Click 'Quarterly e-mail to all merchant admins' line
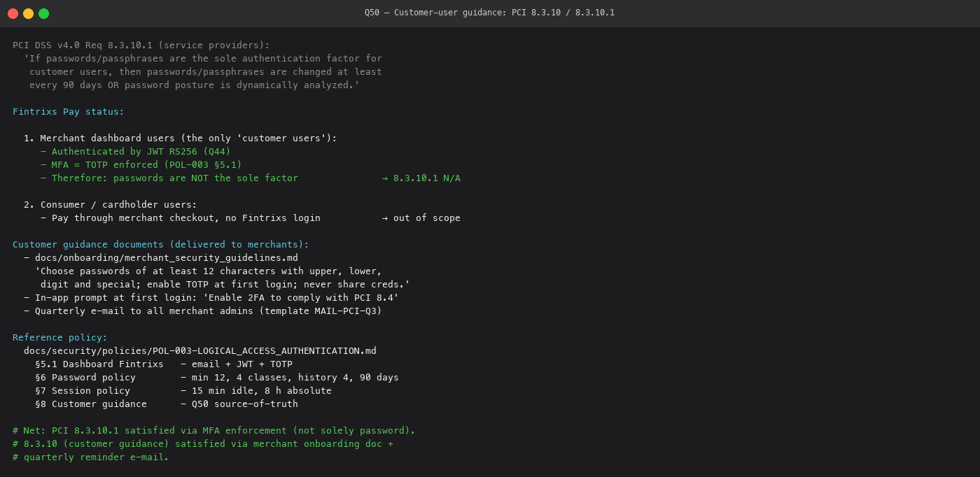Viewport: 980px width, 477px height. pyautogui.click(x=203, y=311)
